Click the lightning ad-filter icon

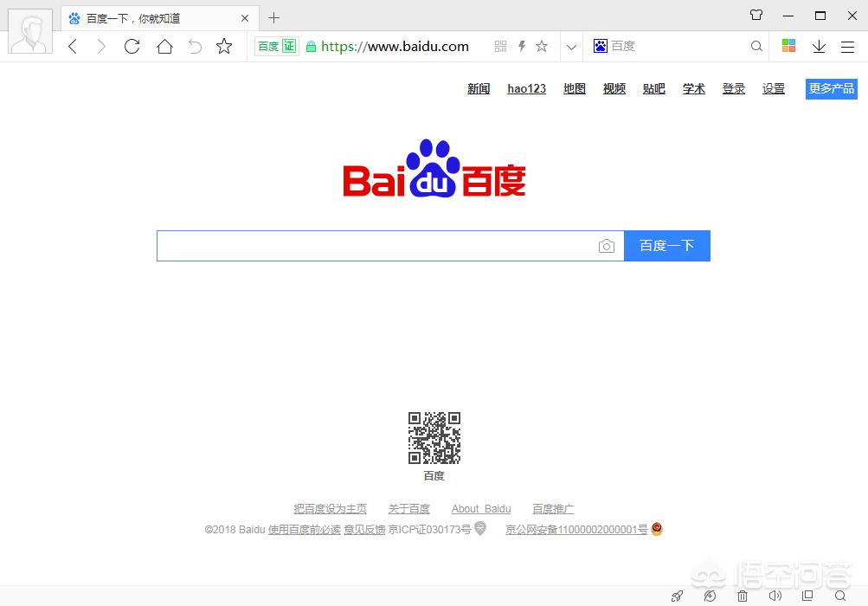(x=523, y=46)
